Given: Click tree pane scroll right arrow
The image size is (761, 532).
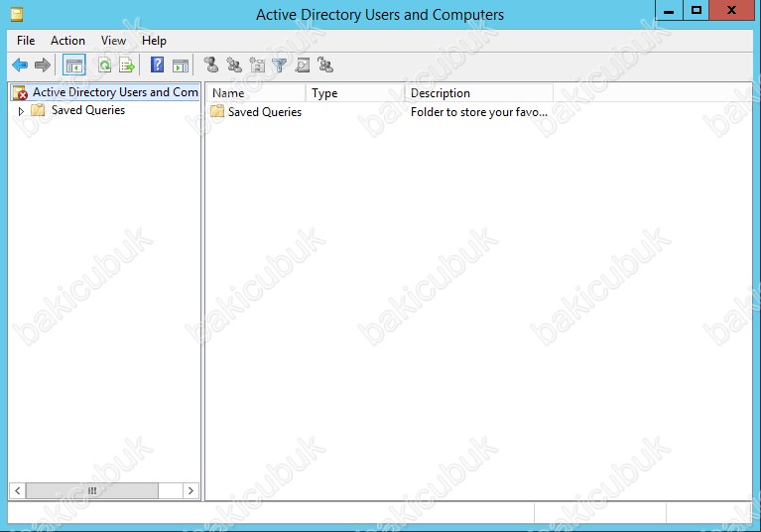Looking at the screenshot, I should 190,490.
